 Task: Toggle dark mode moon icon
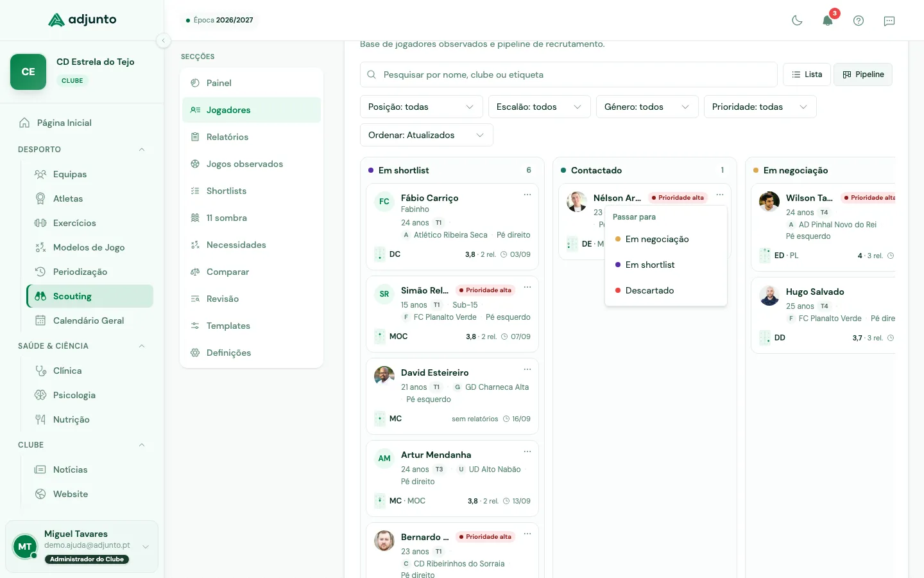point(797,21)
